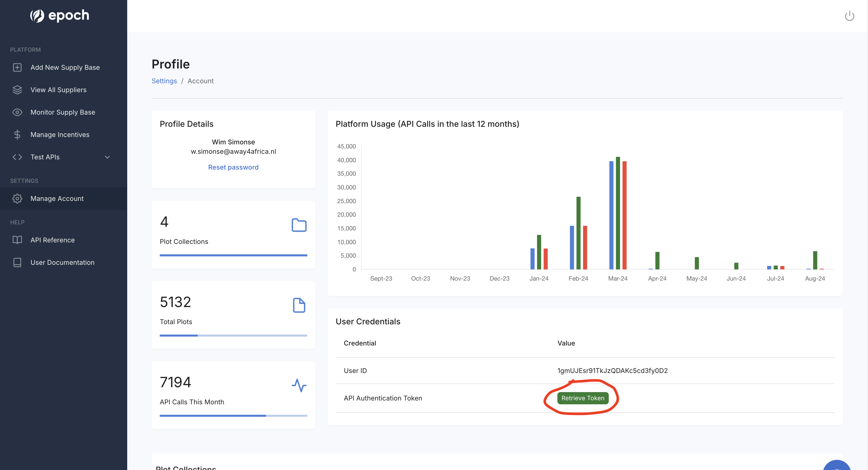Open the User Documentation menu item
868x470 pixels.
pyautogui.click(x=62, y=262)
